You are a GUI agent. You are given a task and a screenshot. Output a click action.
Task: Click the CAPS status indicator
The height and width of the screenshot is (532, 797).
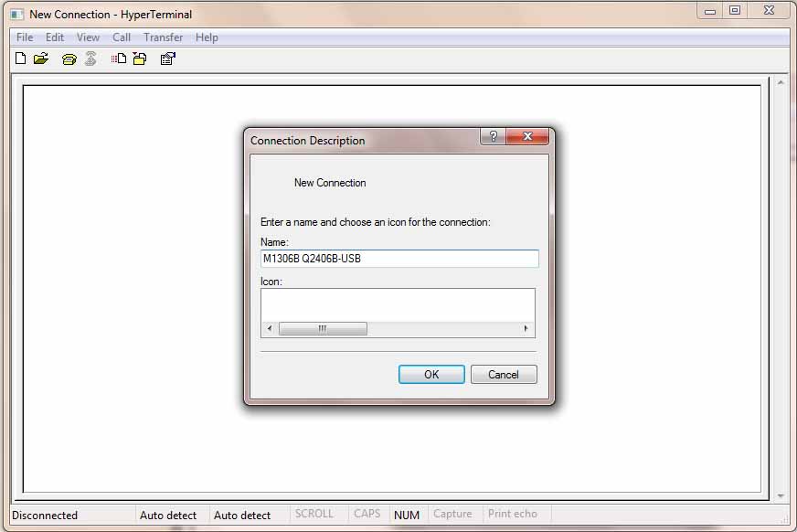pos(367,514)
